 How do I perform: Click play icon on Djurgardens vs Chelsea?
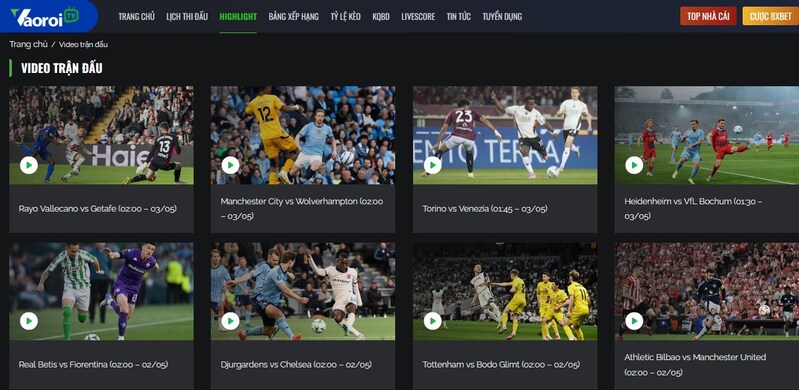tap(230, 321)
